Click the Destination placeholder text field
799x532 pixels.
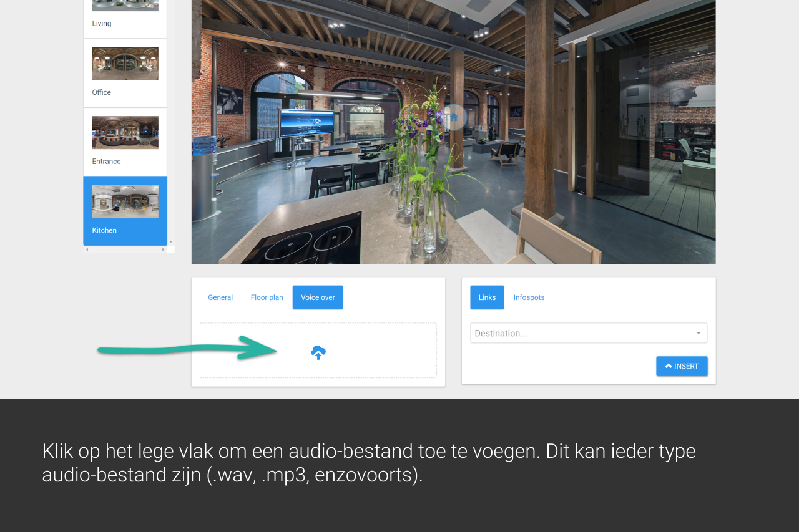coord(581,334)
